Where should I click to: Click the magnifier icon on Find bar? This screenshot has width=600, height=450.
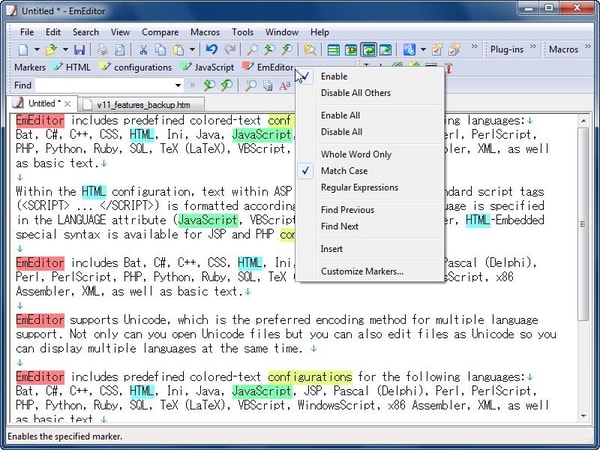pos(251,85)
